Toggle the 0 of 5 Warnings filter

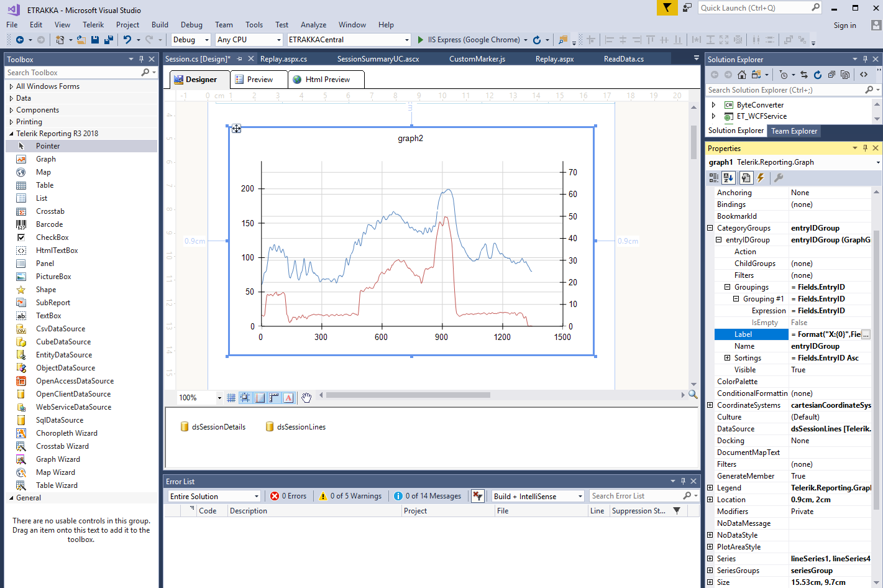tap(350, 496)
